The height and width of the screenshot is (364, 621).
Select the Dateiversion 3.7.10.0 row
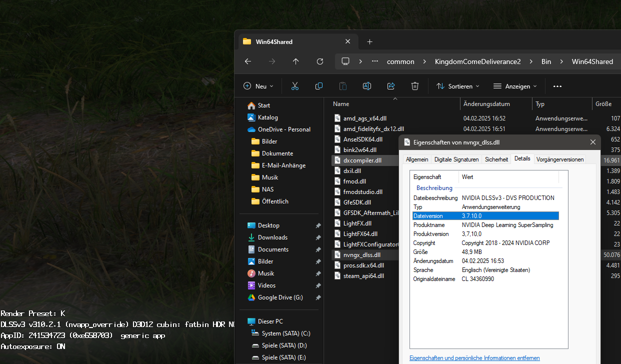click(x=485, y=216)
